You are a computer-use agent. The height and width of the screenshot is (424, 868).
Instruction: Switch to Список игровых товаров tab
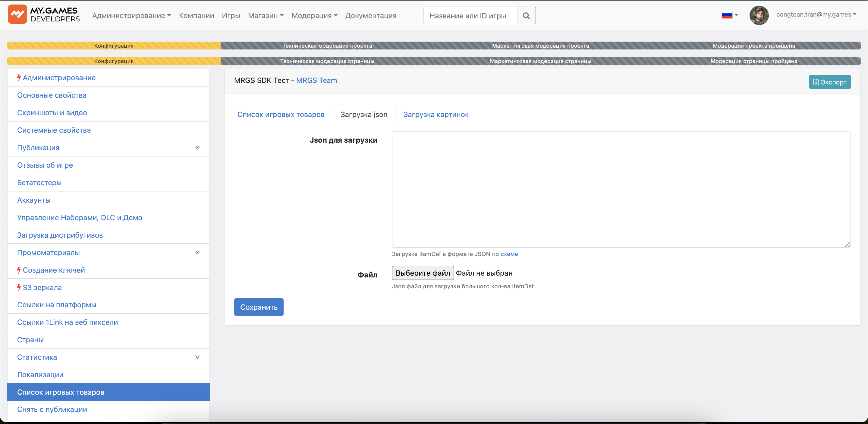point(281,115)
